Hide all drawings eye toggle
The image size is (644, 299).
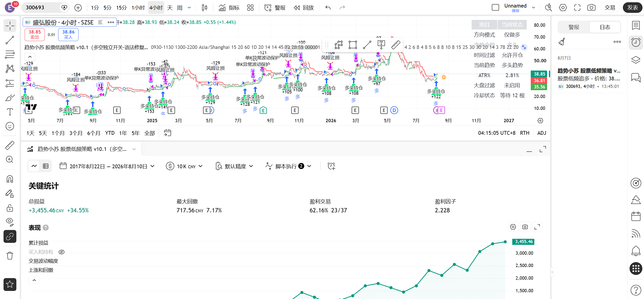coord(10,222)
